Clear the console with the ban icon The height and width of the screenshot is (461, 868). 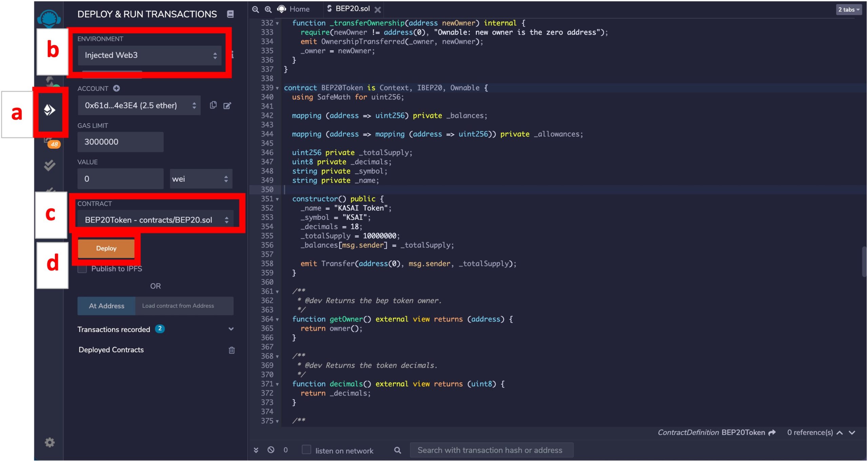click(271, 450)
